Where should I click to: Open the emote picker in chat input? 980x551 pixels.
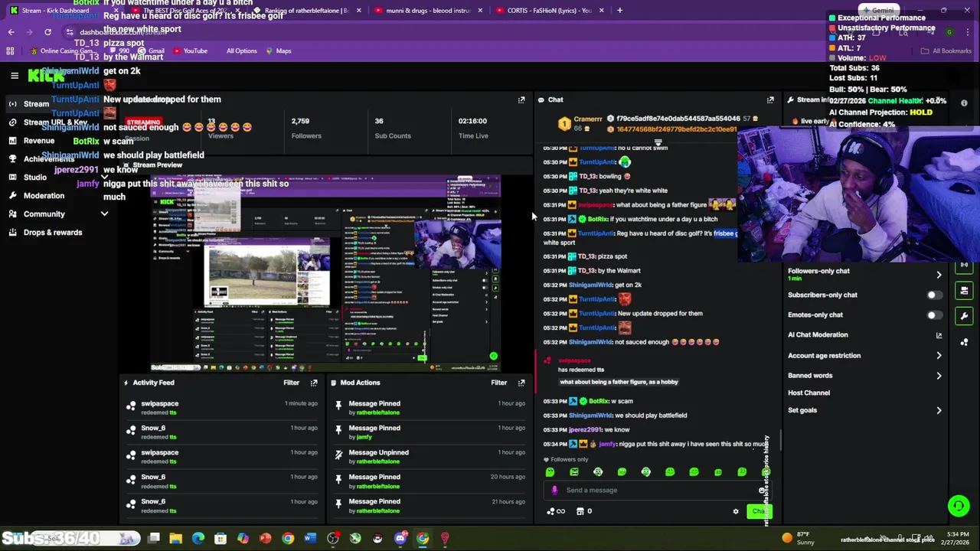tap(761, 491)
